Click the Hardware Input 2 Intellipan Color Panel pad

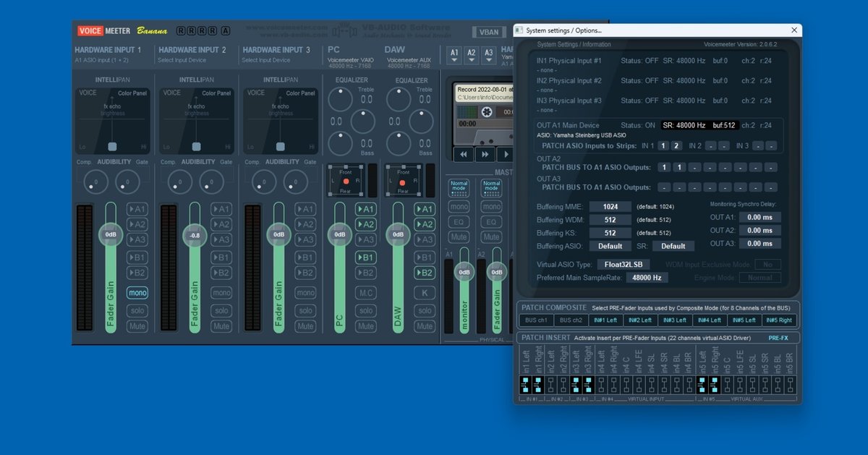pyautogui.click(x=197, y=120)
